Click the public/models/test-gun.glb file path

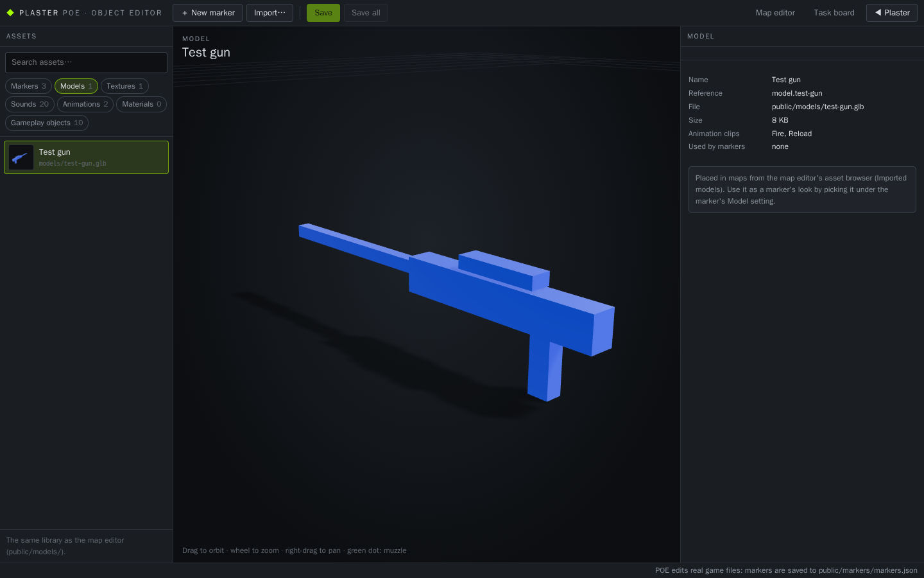[817, 107]
